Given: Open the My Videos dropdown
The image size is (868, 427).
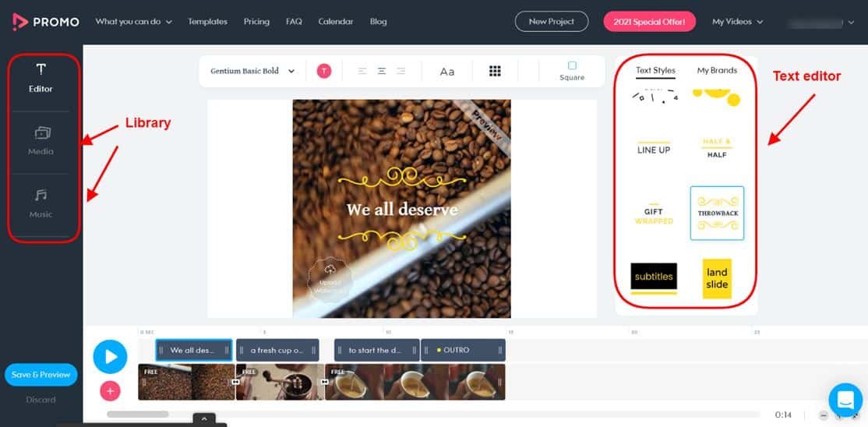Looking at the screenshot, I should coord(737,22).
